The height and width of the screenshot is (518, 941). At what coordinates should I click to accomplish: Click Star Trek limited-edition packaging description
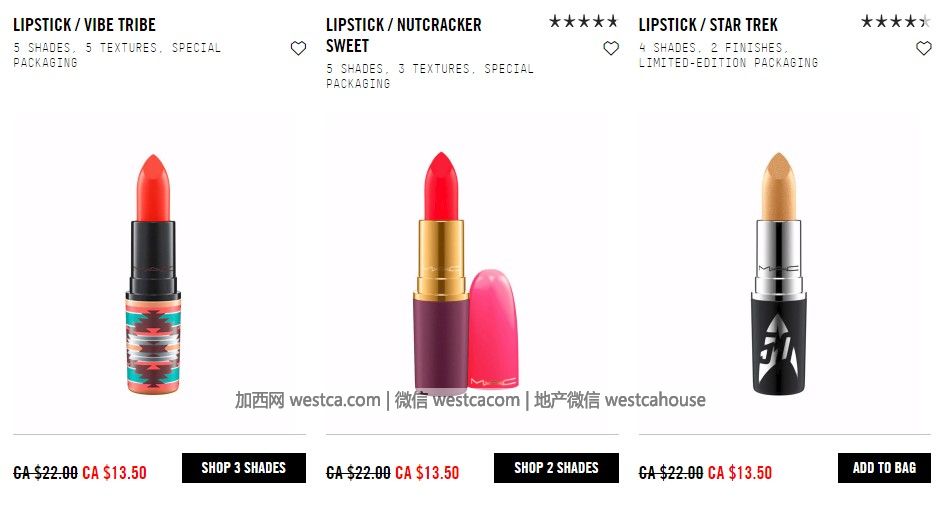729,55
